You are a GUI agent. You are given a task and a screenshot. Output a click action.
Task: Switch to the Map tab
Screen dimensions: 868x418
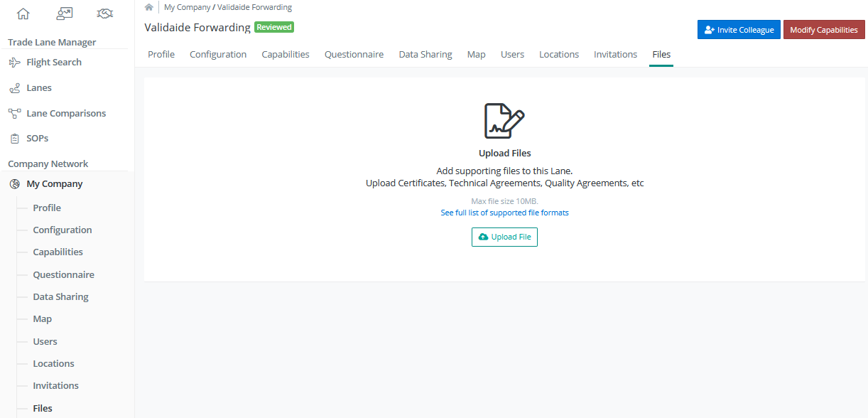(x=477, y=55)
